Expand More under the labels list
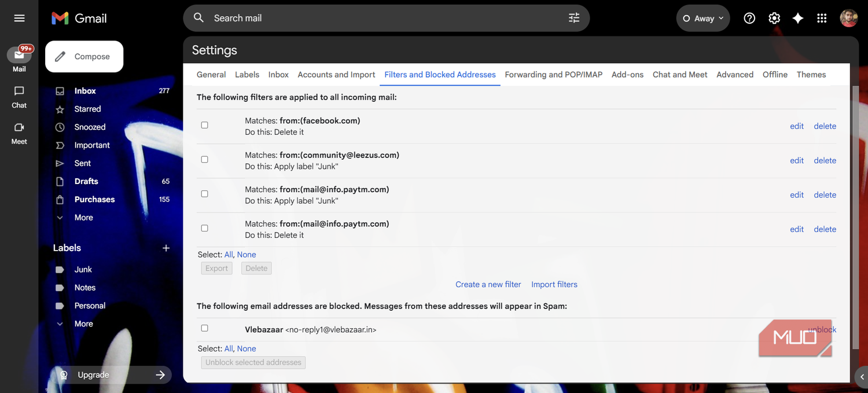 83,323
